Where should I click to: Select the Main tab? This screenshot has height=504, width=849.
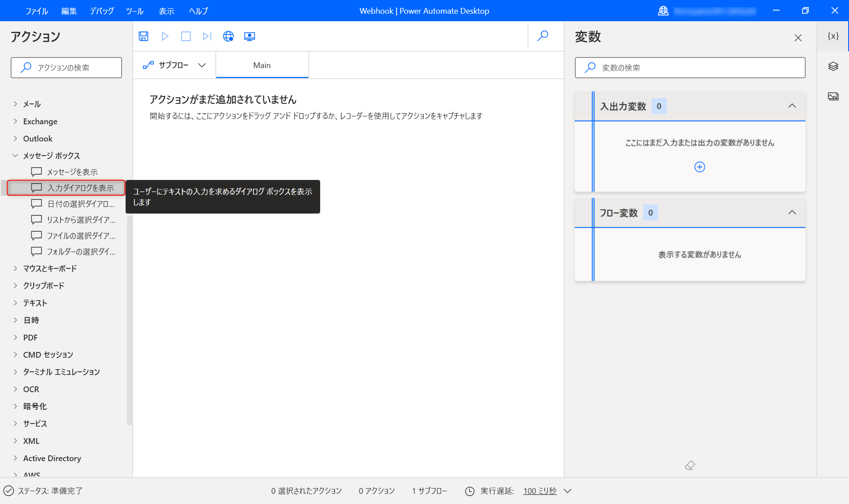click(262, 65)
